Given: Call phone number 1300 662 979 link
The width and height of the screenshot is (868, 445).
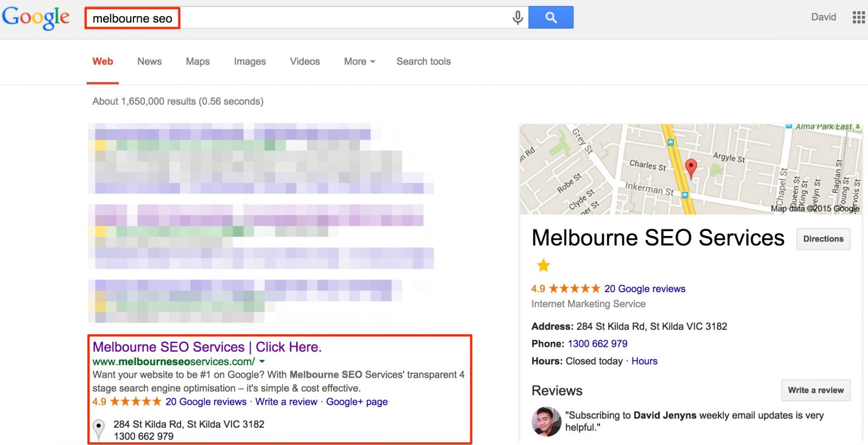Looking at the screenshot, I should pos(597,344).
